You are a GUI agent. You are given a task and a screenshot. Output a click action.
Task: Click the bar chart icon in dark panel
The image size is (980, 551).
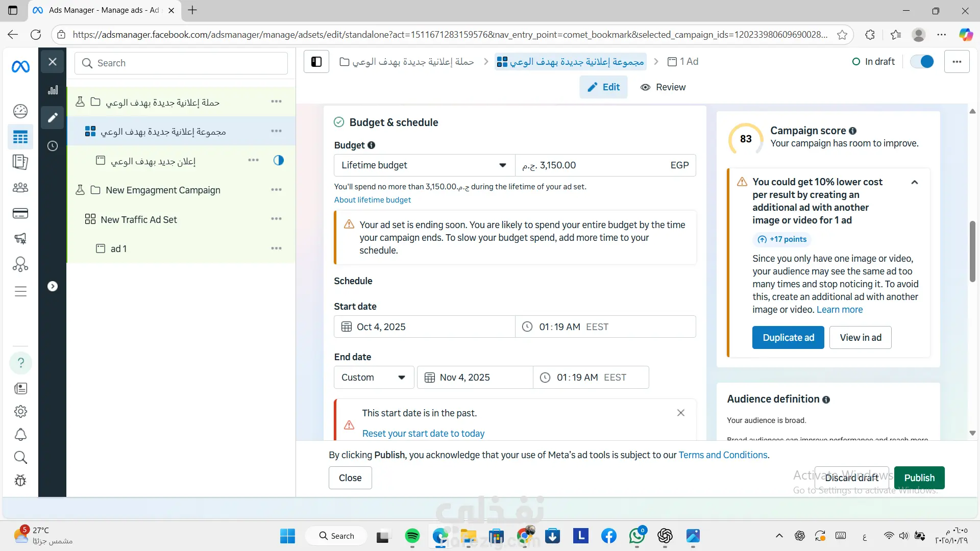53,90
